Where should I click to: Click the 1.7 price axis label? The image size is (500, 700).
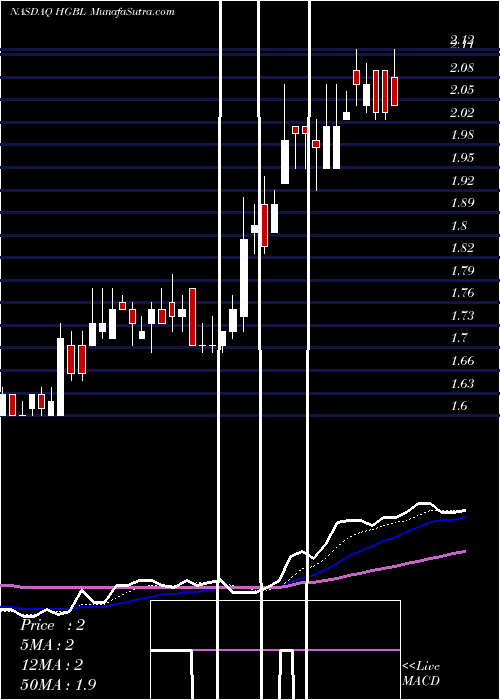coord(459,338)
